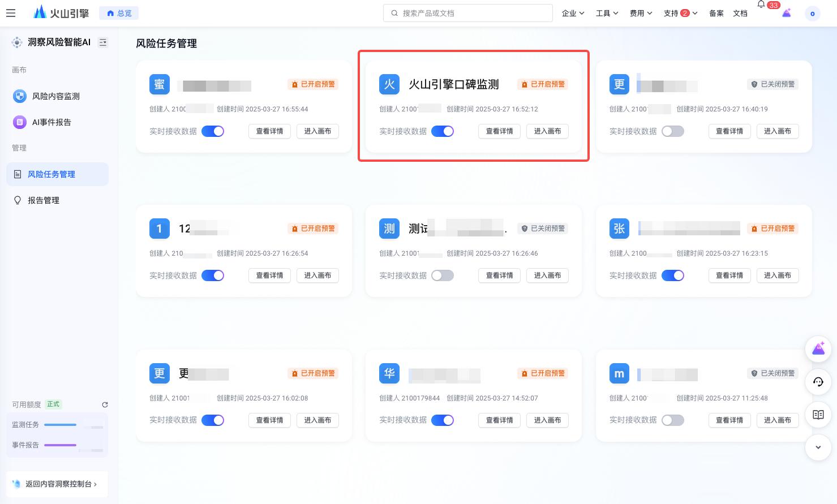Image resolution: width=837 pixels, height=504 pixels.
Task: Click the notification bell icon
Action: coord(761,5)
